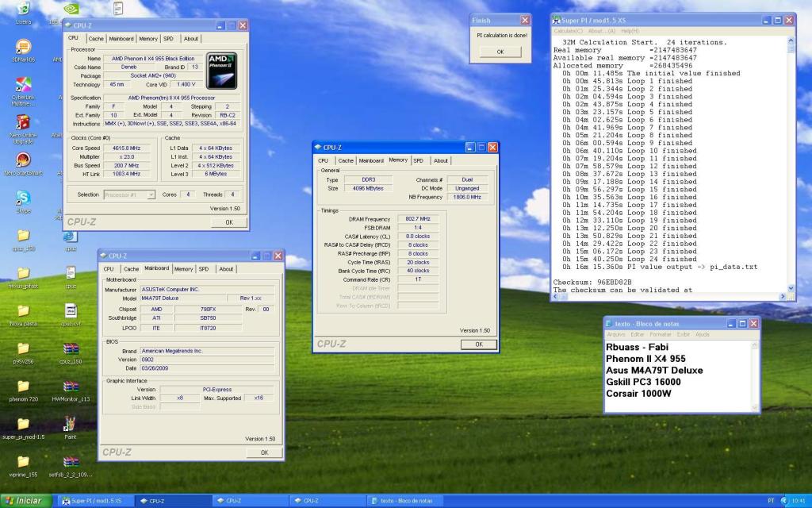
Task: Switch to SPD tab in top CPU-Z window
Action: [168, 39]
